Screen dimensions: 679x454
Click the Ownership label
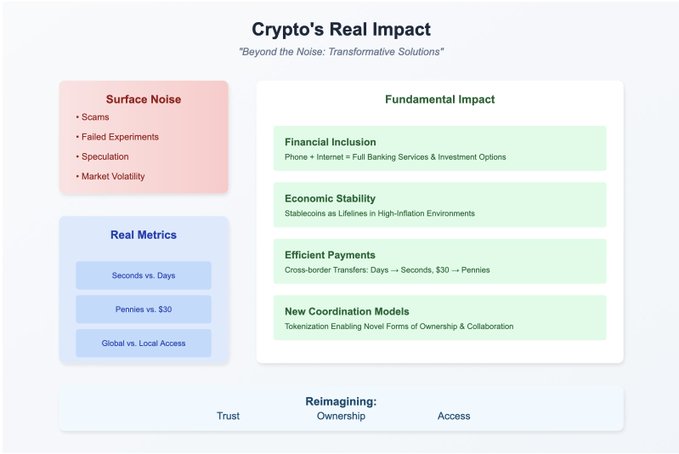click(341, 416)
